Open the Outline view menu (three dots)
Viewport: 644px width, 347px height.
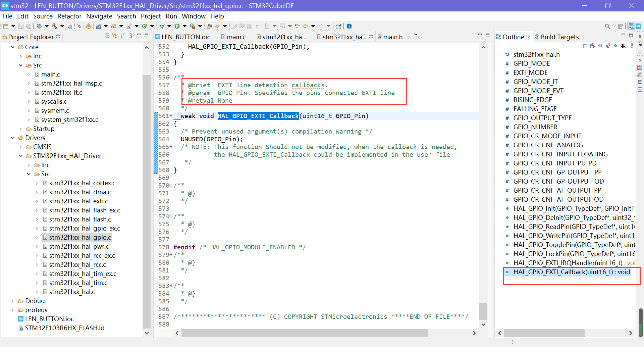[x=632, y=46]
